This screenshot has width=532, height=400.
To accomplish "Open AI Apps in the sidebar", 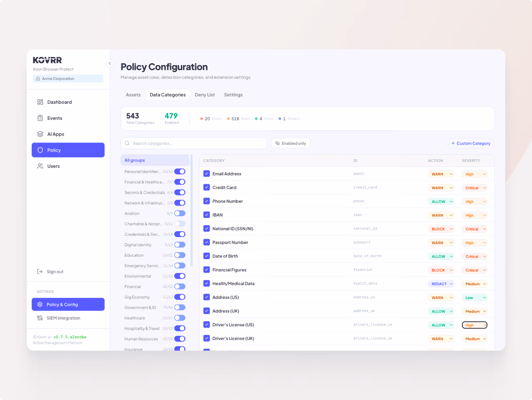I will [x=68, y=134].
